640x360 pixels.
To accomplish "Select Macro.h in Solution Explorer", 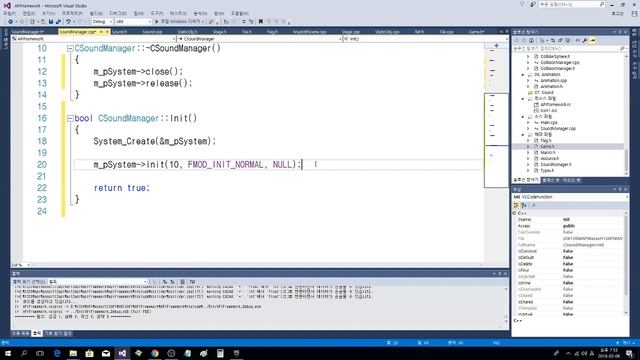I will (x=548, y=152).
